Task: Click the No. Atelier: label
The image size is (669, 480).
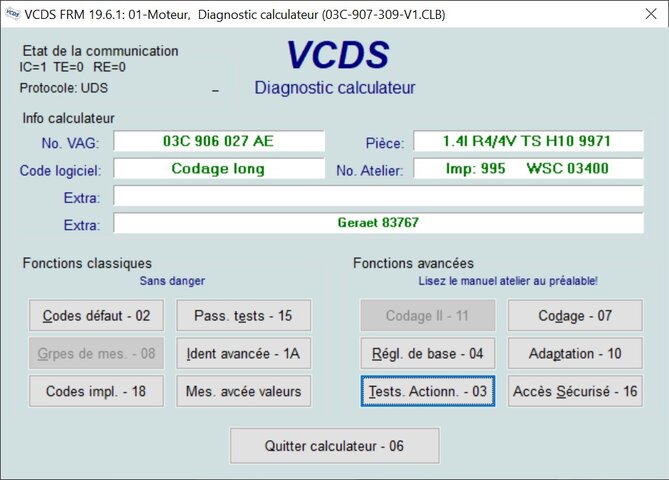Action: 369,171
